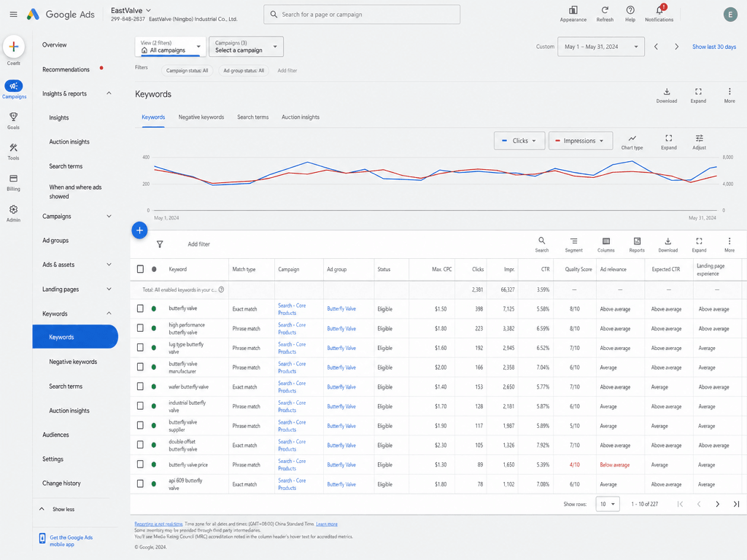Select all keywords with header checkbox
The width and height of the screenshot is (747, 560).
[140, 269]
